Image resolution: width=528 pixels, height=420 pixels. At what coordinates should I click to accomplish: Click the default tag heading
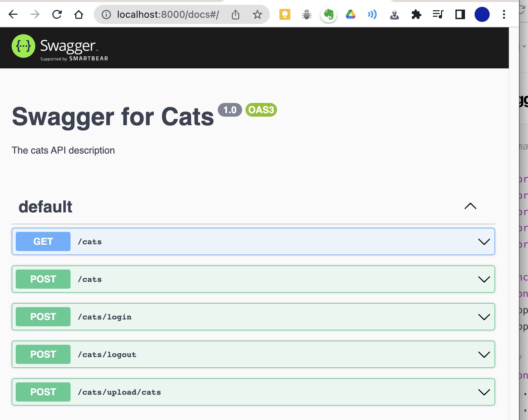click(x=46, y=207)
